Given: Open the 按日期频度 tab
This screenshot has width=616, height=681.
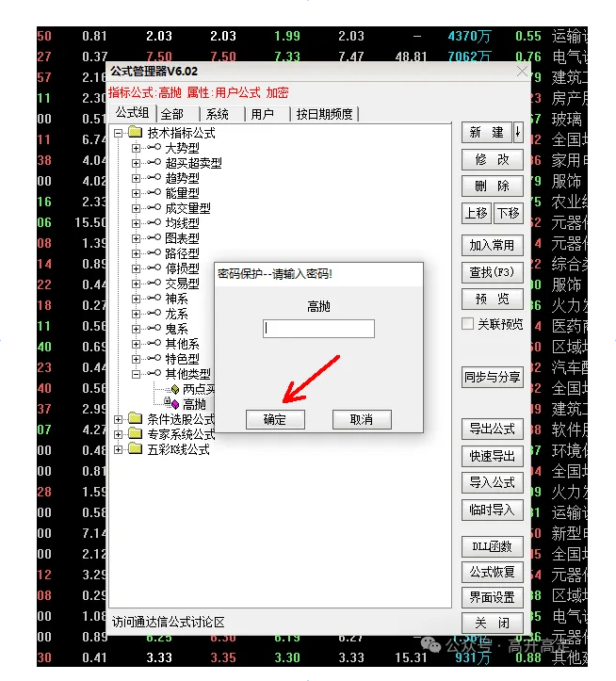Looking at the screenshot, I should click(324, 114).
